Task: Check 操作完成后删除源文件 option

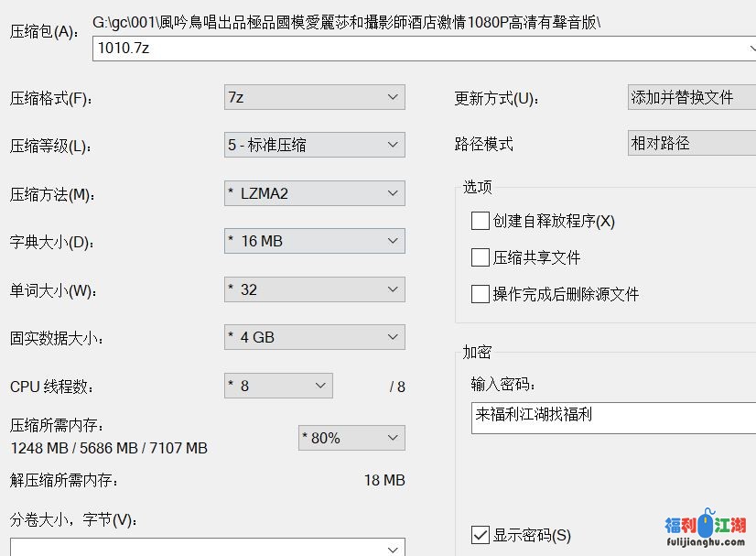Action: coord(481,294)
